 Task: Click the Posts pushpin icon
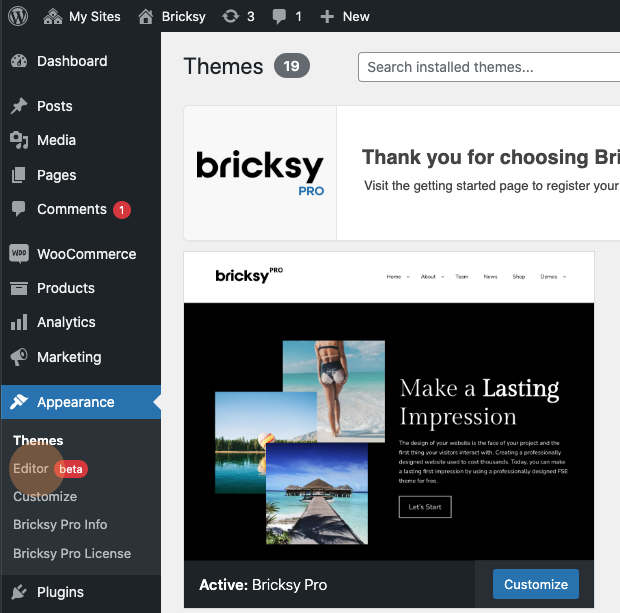tap(19, 106)
